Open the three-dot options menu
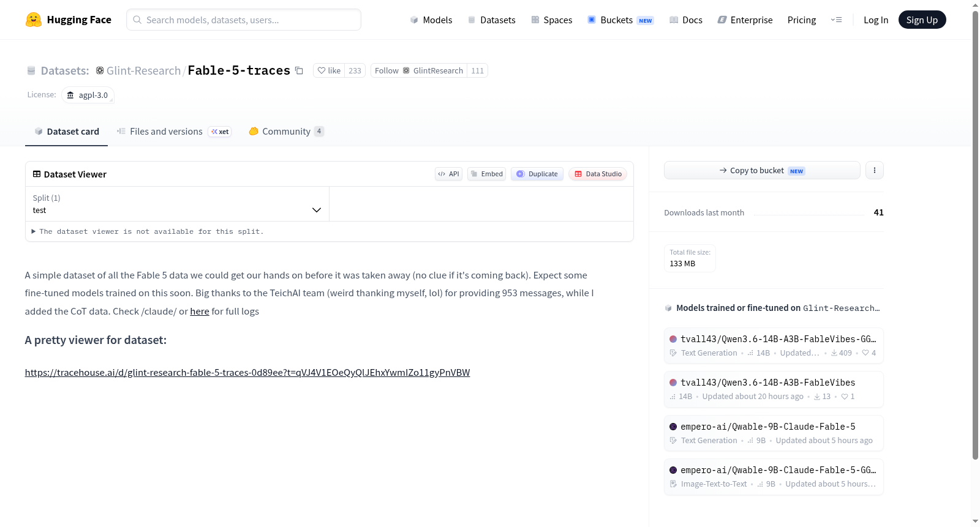This screenshot has height=527, width=980. click(x=875, y=170)
